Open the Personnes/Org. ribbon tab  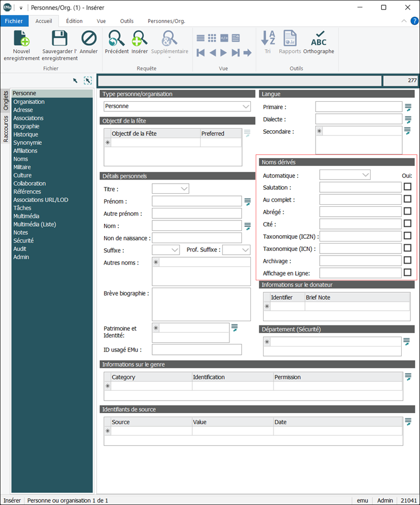tap(166, 21)
